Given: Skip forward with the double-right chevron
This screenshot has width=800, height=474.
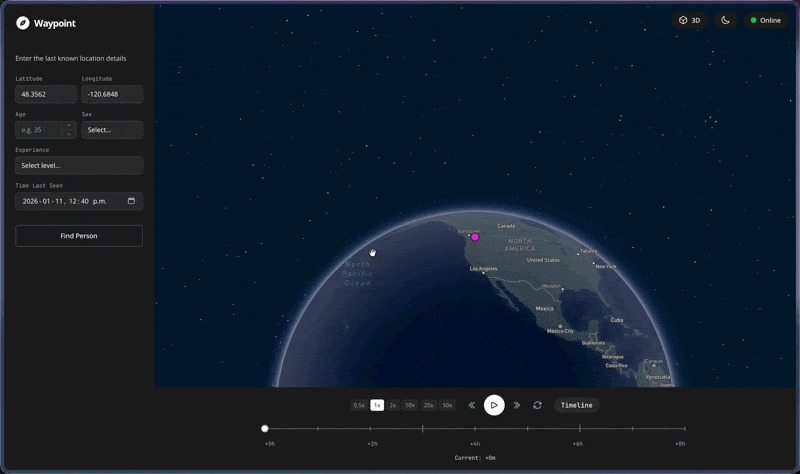Looking at the screenshot, I should pyautogui.click(x=516, y=405).
